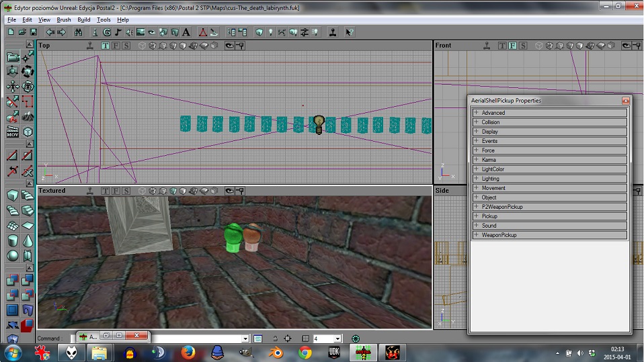Screen dimensions: 644x362
Task: Open the log window icon beside Command
Action: click(257, 338)
